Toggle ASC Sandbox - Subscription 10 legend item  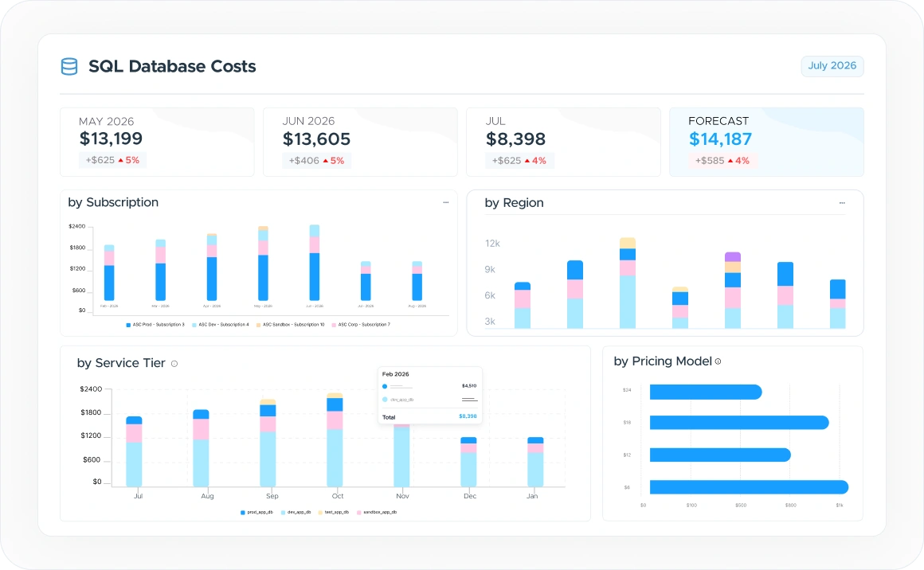click(291, 325)
